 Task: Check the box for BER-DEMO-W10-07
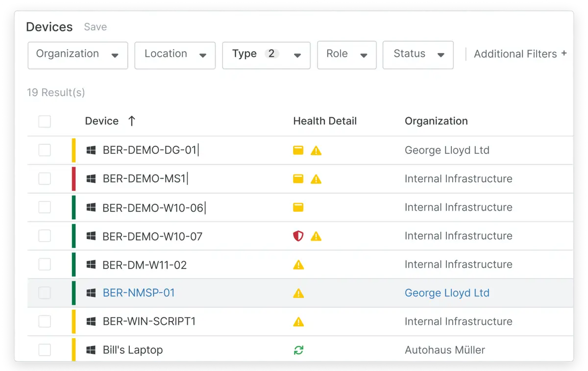tap(45, 236)
